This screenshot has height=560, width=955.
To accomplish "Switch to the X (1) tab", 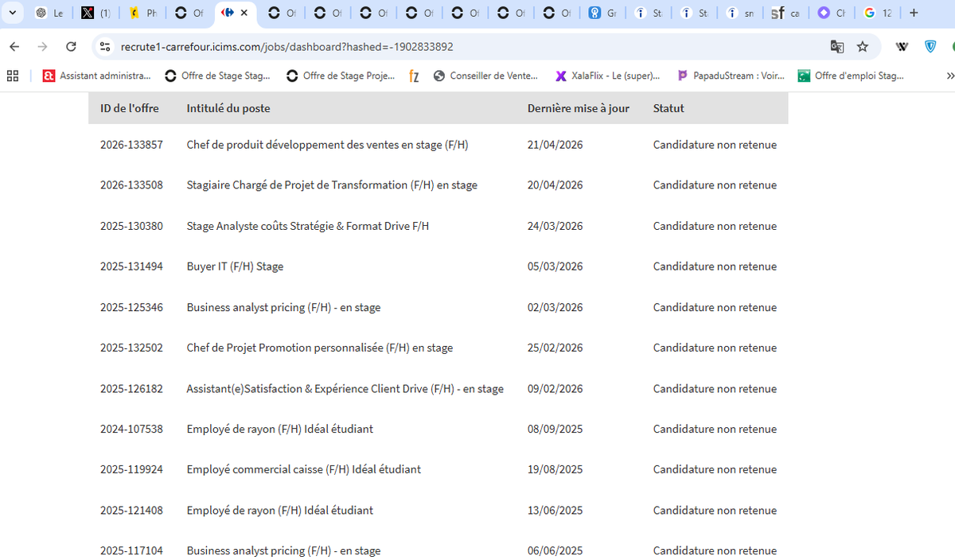I will pyautogui.click(x=95, y=13).
